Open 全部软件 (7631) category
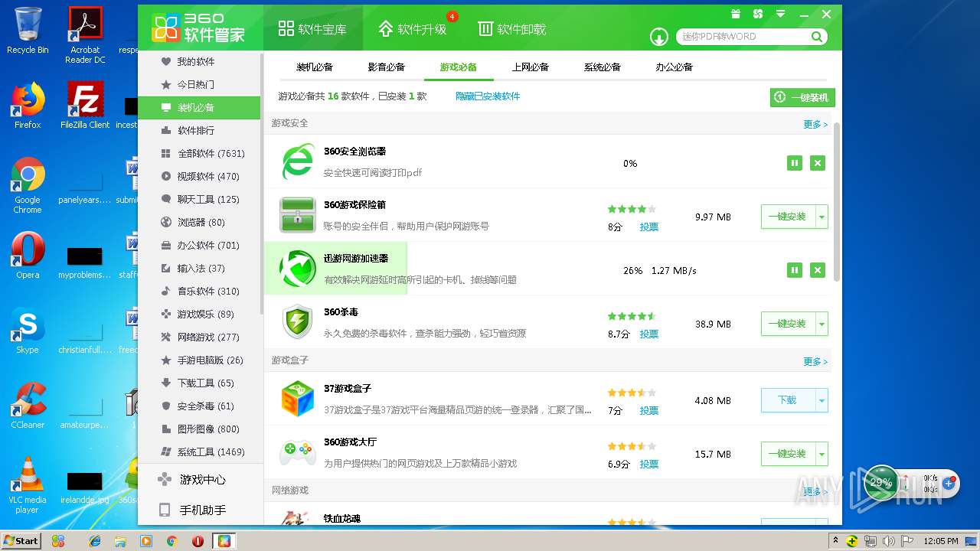 point(199,153)
